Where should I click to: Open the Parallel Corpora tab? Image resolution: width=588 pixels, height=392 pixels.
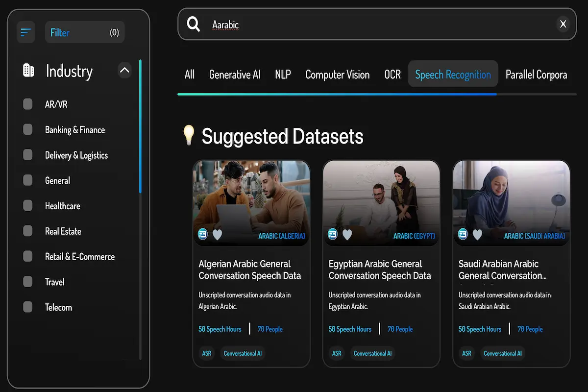[x=537, y=74]
